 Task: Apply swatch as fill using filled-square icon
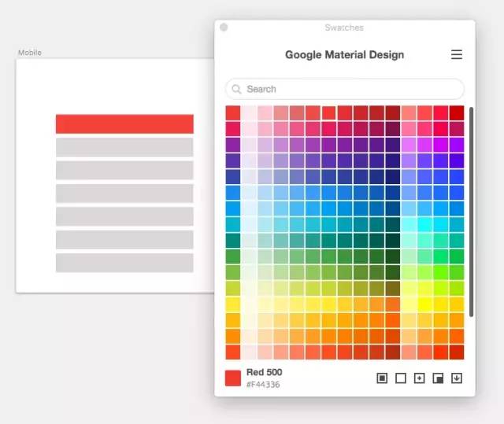(382, 378)
